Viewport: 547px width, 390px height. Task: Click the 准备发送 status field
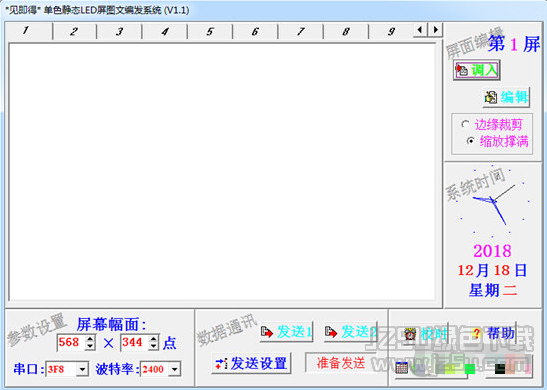[x=341, y=363]
